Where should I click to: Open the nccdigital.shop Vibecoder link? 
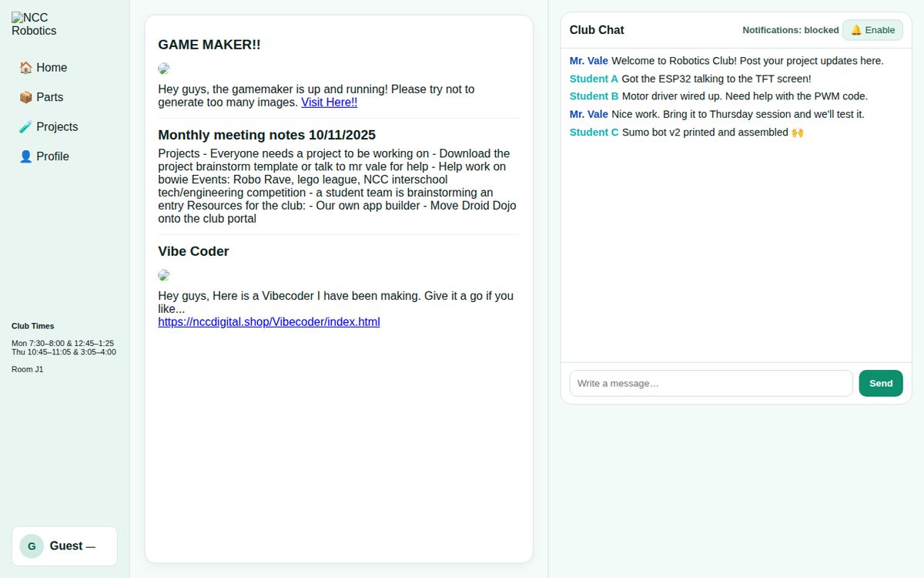(x=269, y=322)
